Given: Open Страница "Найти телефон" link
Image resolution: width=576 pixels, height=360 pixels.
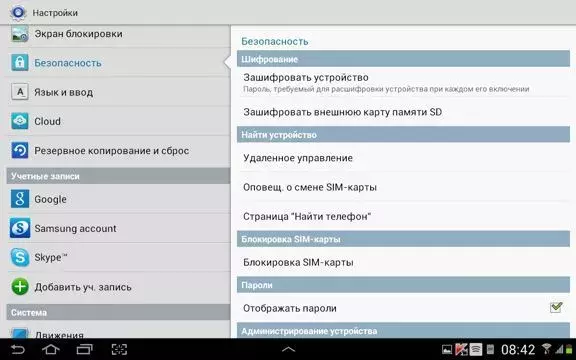Looking at the screenshot, I should click(403, 216).
